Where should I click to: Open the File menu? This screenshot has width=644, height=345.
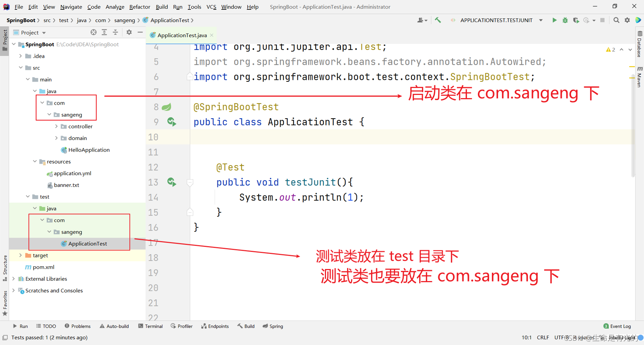(19, 7)
